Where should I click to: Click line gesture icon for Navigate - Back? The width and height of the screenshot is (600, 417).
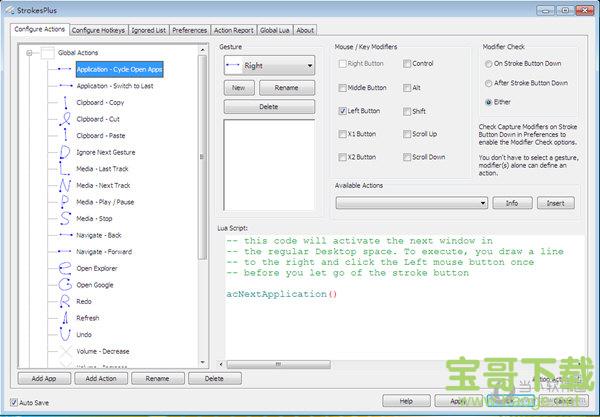65,235
